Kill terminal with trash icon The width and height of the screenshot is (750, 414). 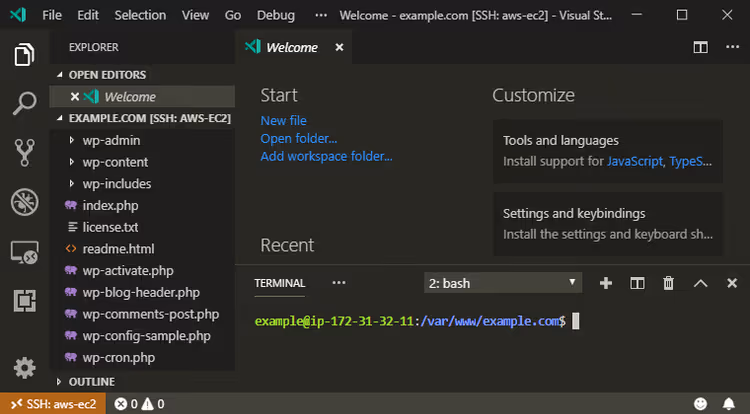pyautogui.click(x=668, y=283)
